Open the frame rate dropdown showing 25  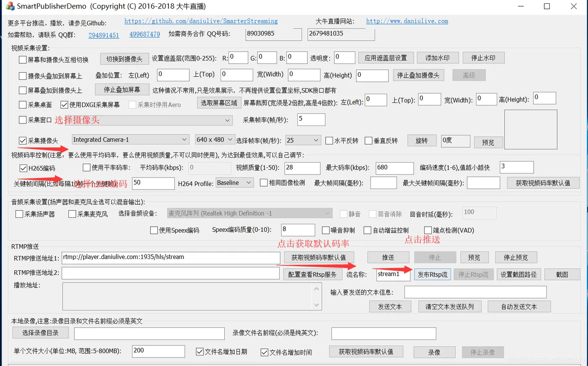(x=303, y=140)
